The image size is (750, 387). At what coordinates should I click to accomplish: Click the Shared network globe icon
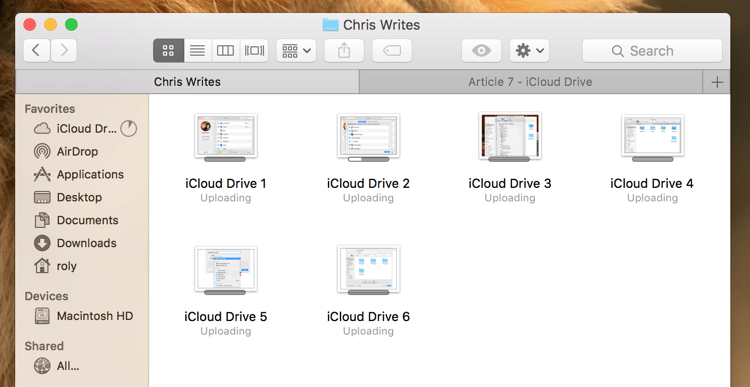[x=42, y=366]
